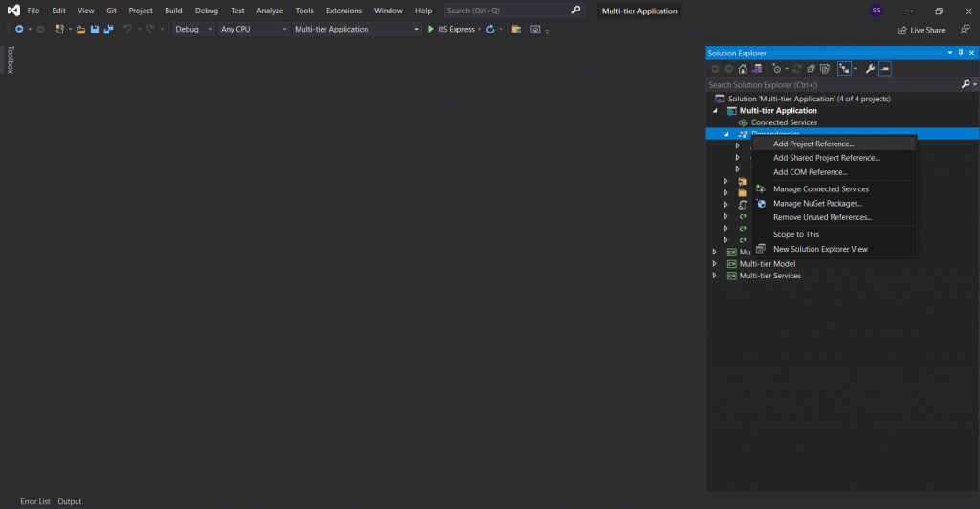Click the Find in Files toolbar icon
This screenshot has width=980, height=509.
coord(516,30)
